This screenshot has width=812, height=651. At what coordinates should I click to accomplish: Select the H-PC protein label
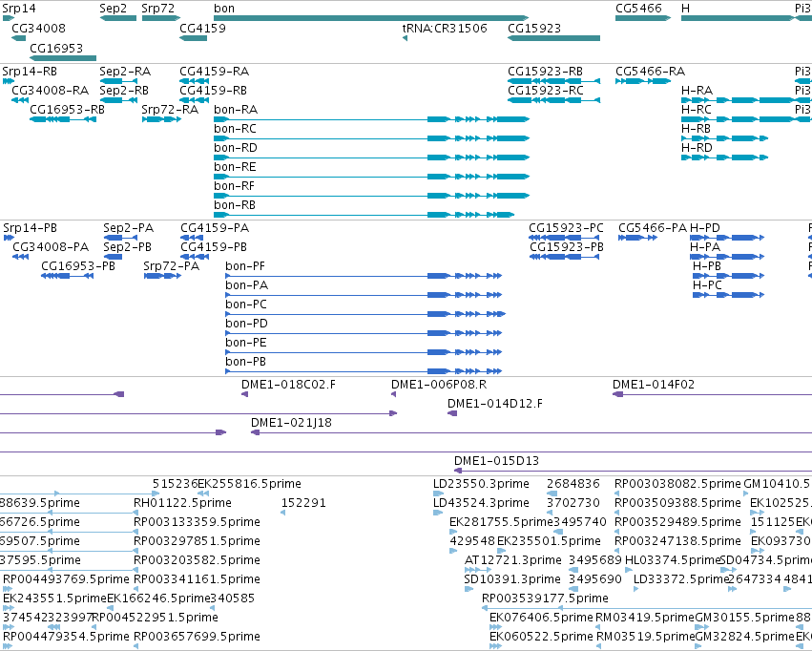(x=707, y=285)
